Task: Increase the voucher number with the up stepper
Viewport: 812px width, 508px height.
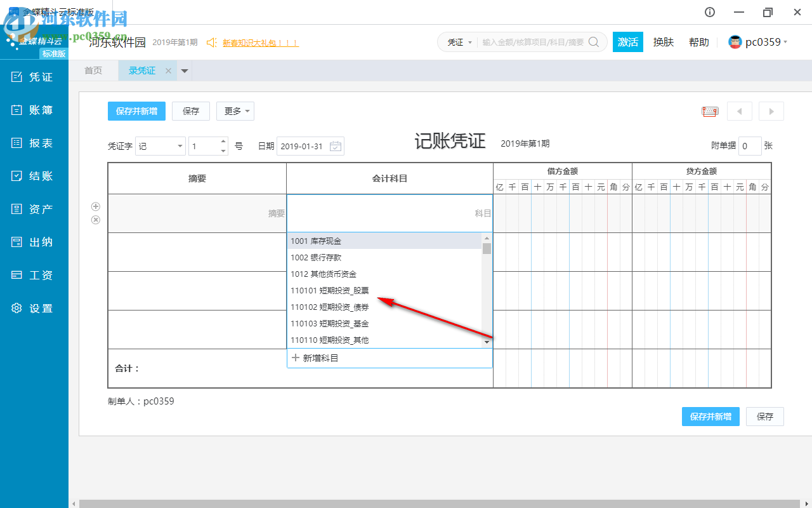Action: 222,142
